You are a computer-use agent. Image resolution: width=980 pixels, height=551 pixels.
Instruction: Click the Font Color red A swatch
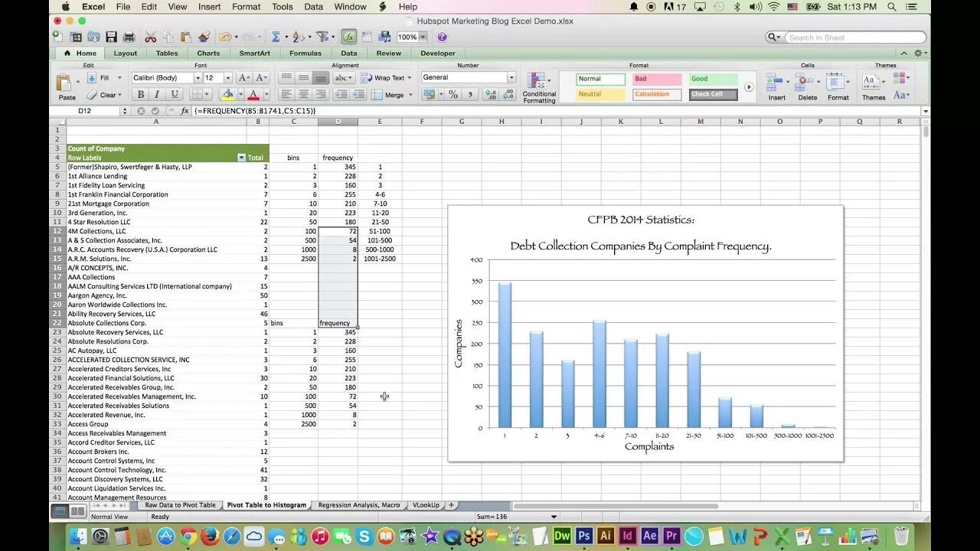click(x=253, y=94)
